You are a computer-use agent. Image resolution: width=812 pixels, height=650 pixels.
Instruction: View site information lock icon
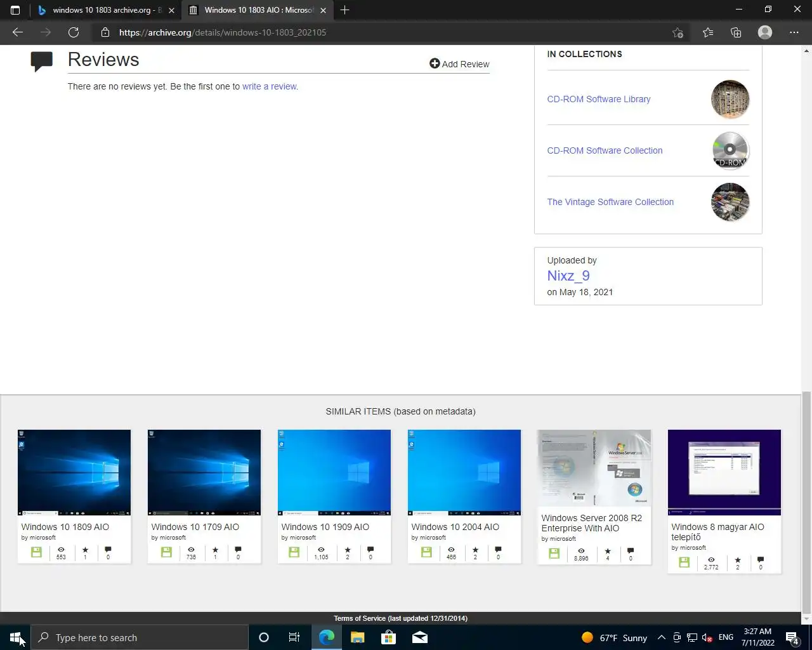105,32
